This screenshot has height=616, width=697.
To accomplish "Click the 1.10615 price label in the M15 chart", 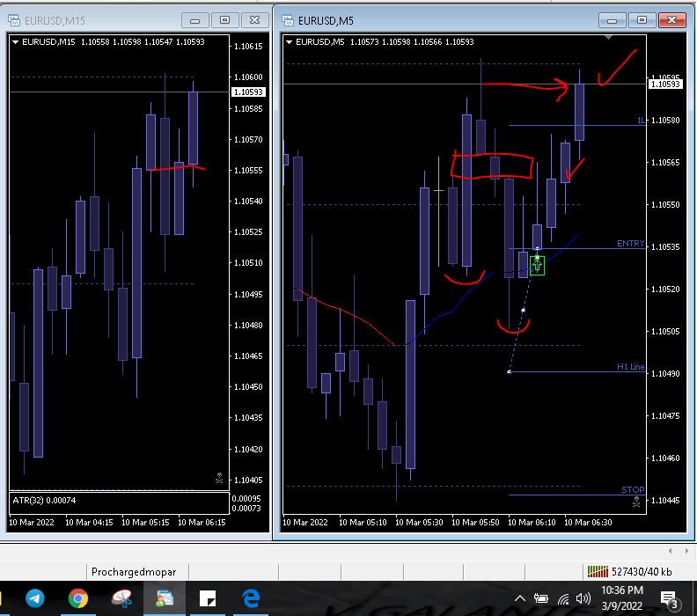I will (x=248, y=47).
